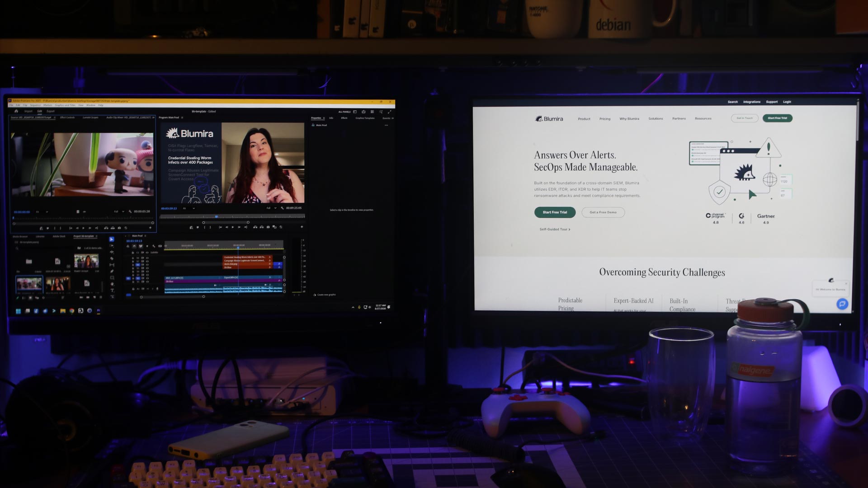Image resolution: width=868 pixels, height=488 pixels.
Task: Click Get a Free Demo button
Action: point(603,212)
